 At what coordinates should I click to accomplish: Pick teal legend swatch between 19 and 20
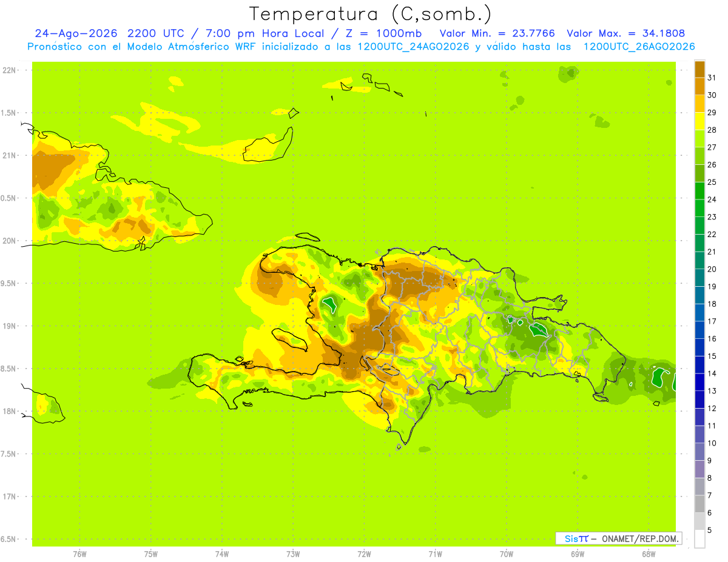(699, 278)
